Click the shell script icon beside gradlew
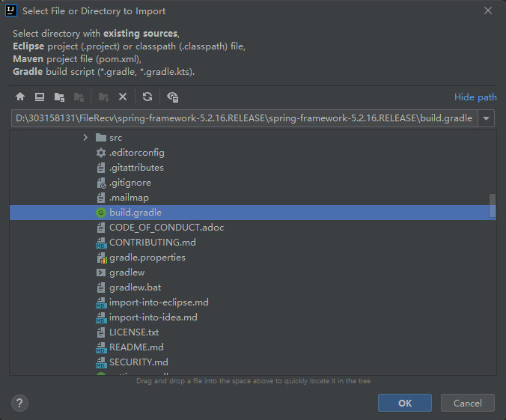Image resolution: width=506 pixels, height=420 pixels. [x=101, y=273]
